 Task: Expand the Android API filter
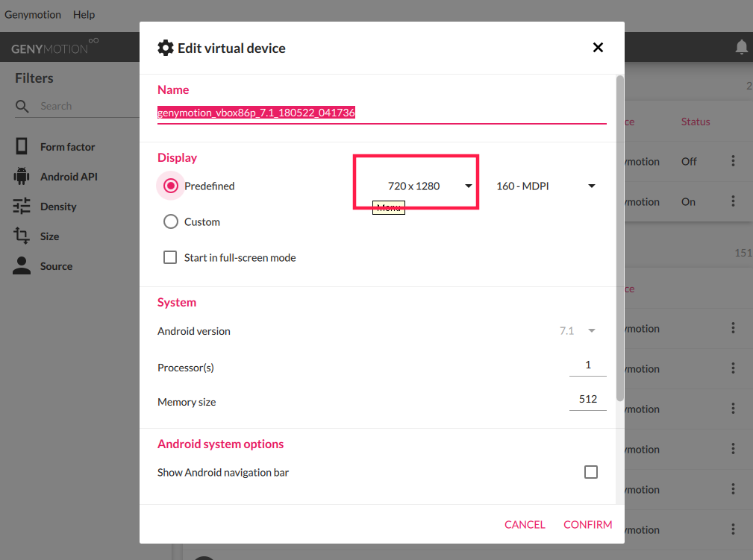point(69,177)
